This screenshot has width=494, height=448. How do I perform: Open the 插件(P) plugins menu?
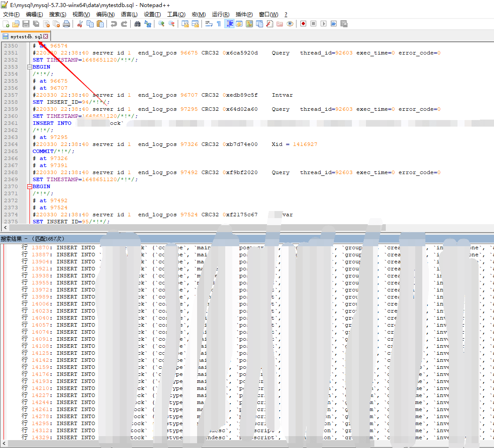point(244,15)
